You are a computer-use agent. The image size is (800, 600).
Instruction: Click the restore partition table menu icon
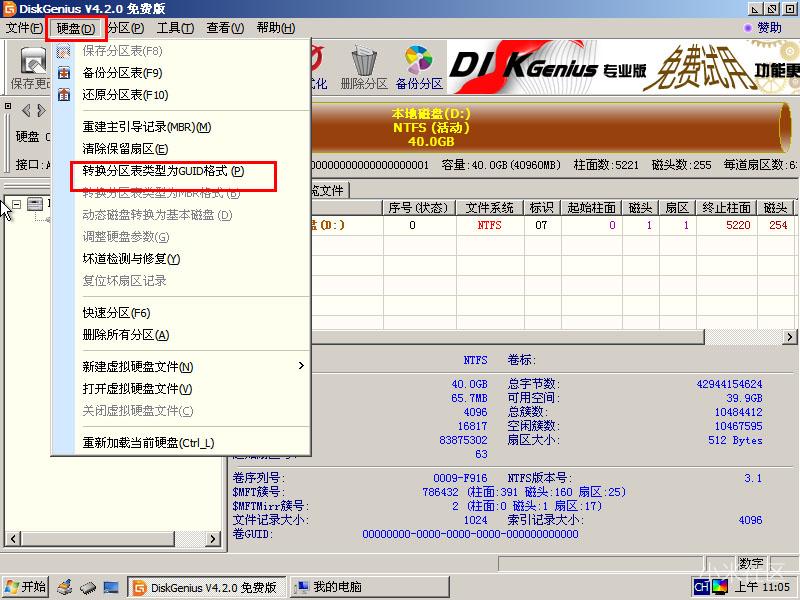tap(65, 95)
